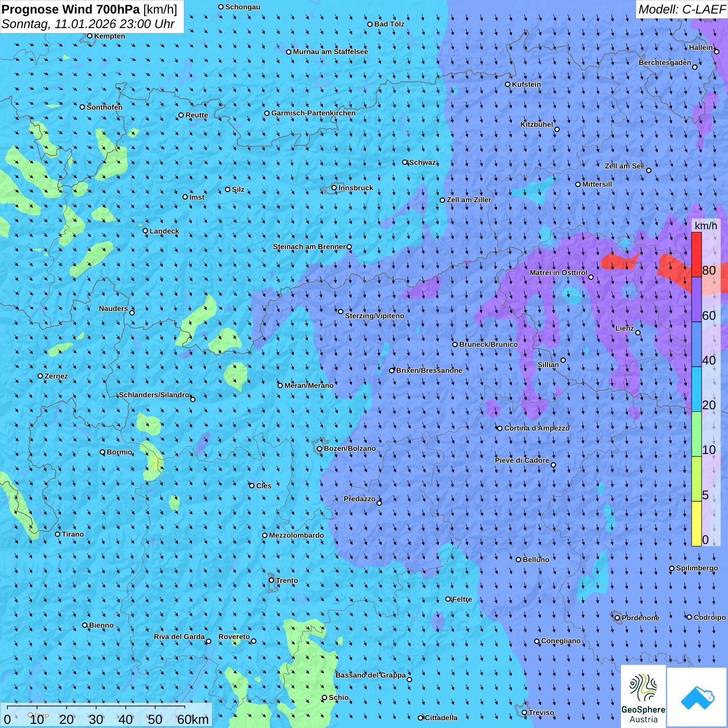Screen dimensions: 728x728
Task: Click the Imst town label
Action: coord(197,197)
